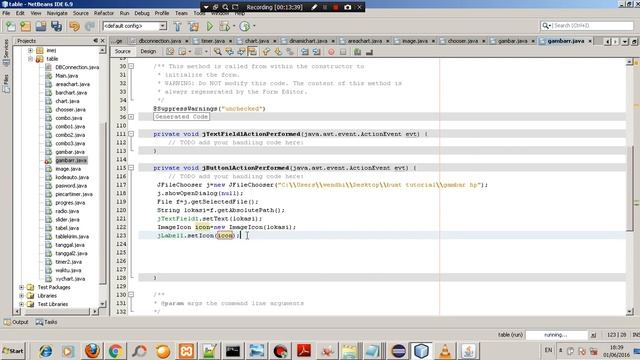Click the Next Bookmark icon in editor toolbar
The image size is (640, 360).
tap(278, 52)
